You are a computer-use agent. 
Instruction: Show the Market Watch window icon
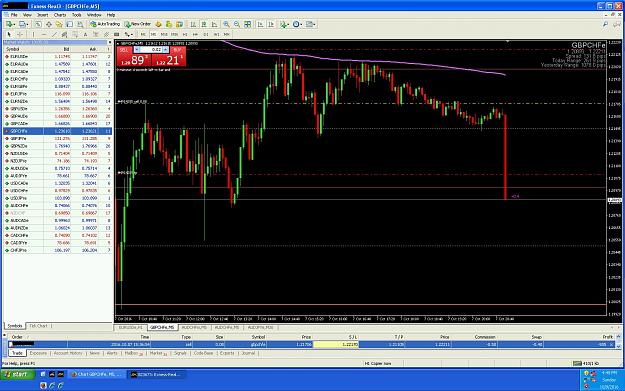(x=38, y=24)
